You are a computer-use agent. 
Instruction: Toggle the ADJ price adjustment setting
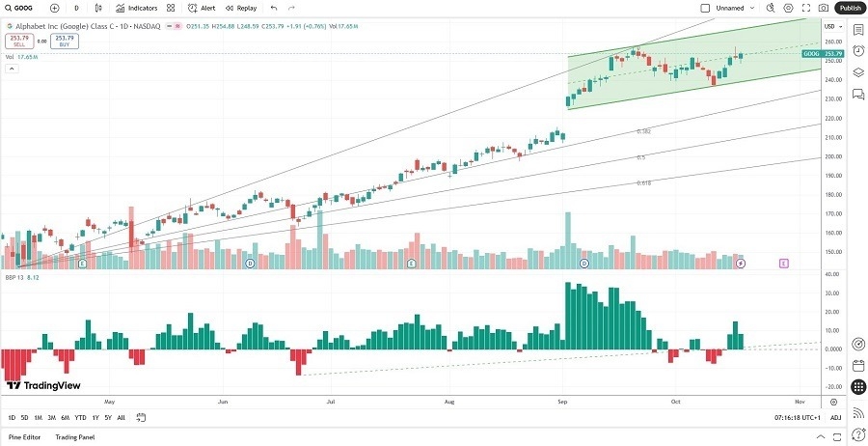(834, 418)
